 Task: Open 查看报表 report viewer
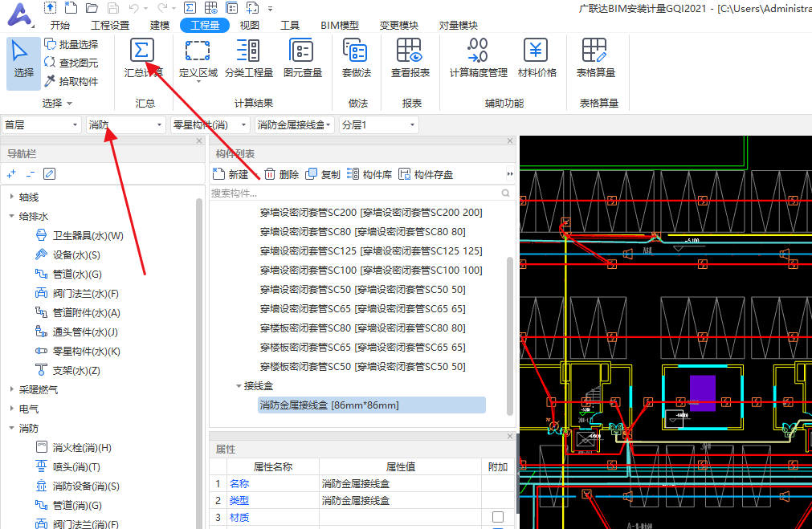(x=410, y=52)
